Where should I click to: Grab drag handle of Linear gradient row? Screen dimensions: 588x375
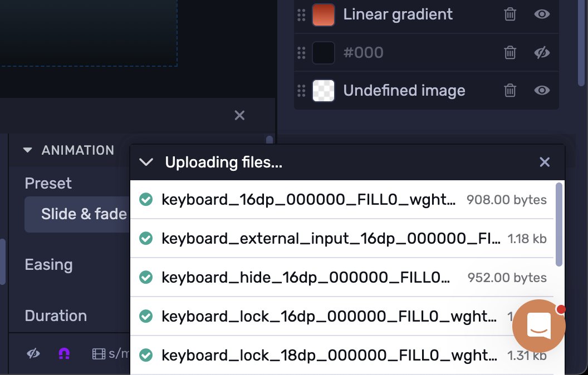coord(301,14)
